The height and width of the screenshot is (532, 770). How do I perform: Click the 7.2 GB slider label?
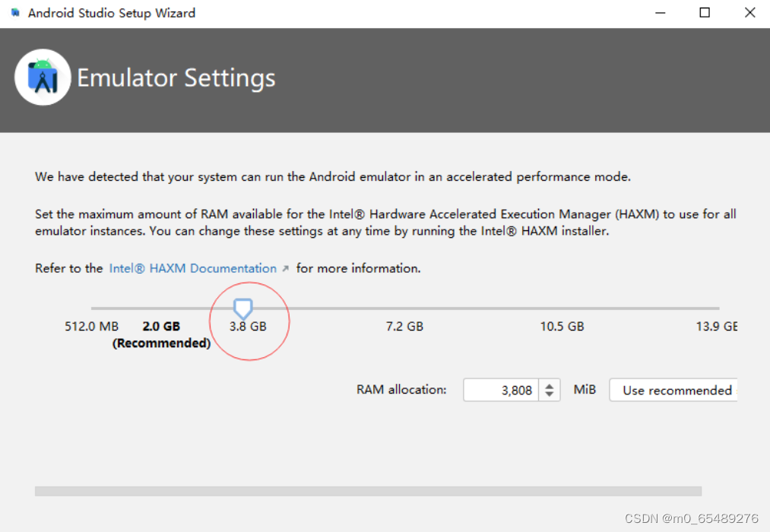404,327
